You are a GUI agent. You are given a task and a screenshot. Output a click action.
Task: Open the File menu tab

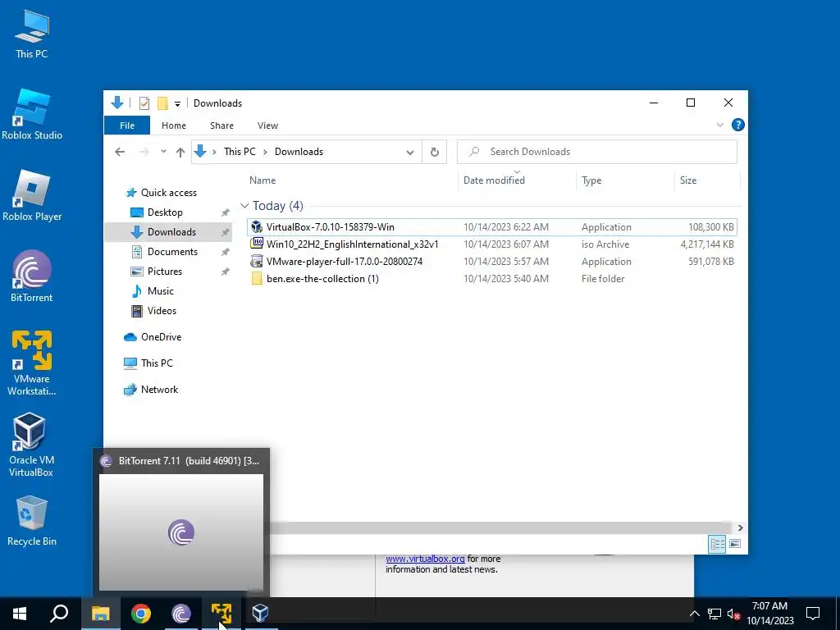[127, 126]
